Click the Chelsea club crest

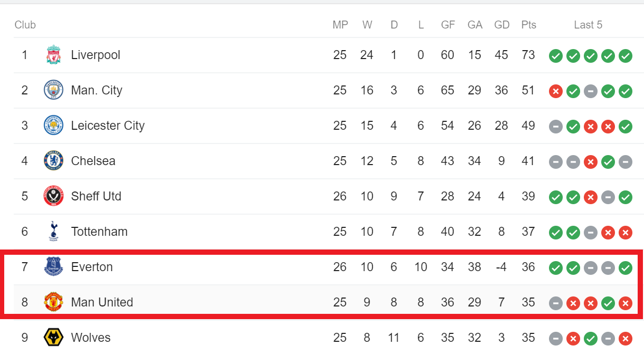[53, 161]
